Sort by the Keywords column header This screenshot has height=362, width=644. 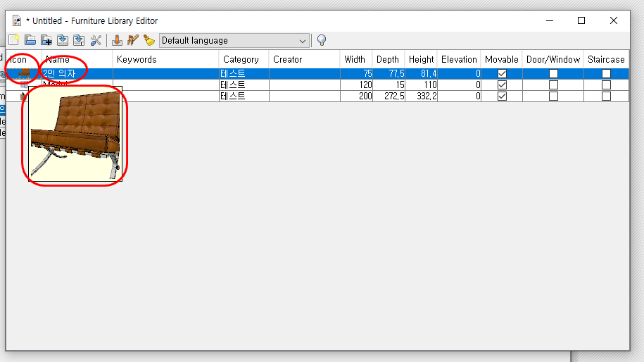pyautogui.click(x=165, y=60)
